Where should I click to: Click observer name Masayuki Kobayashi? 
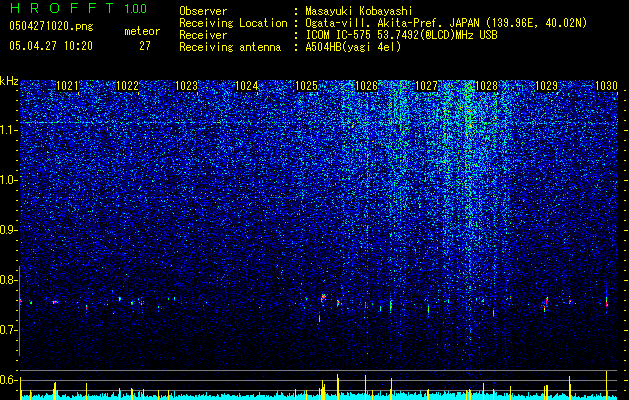pos(359,11)
